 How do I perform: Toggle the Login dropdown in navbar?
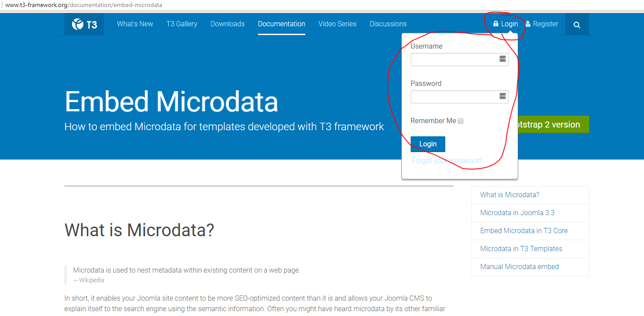click(x=505, y=24)
